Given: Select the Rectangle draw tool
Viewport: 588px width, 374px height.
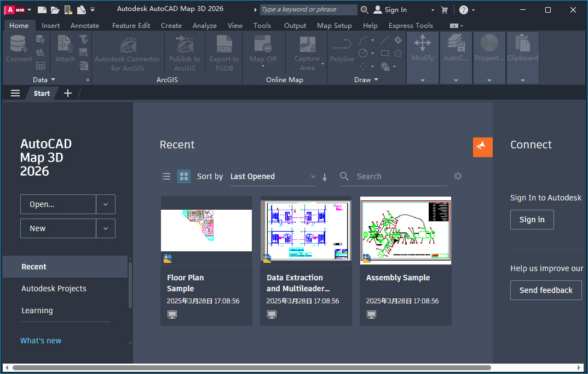Looking at the screenshot, I should (385, 53).
